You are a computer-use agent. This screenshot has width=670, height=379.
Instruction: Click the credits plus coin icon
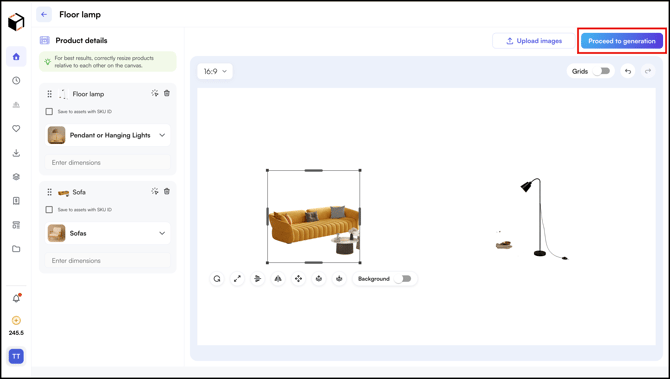pyautogui.click(x=16, y=320)
